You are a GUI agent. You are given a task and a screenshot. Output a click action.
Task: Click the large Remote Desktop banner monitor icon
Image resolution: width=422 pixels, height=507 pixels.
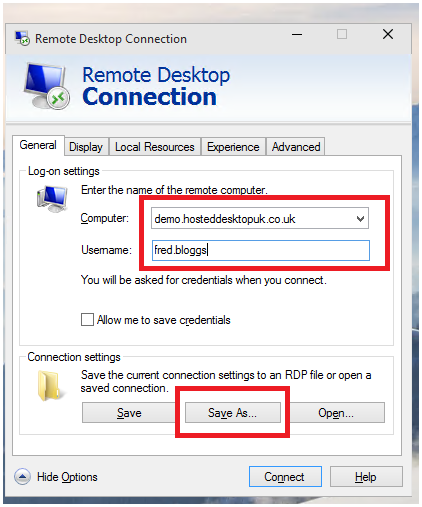(x=46, y=86)
